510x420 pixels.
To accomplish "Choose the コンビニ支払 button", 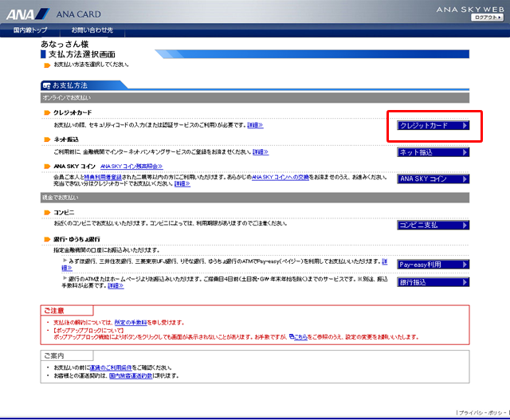I will coord(433,225).
